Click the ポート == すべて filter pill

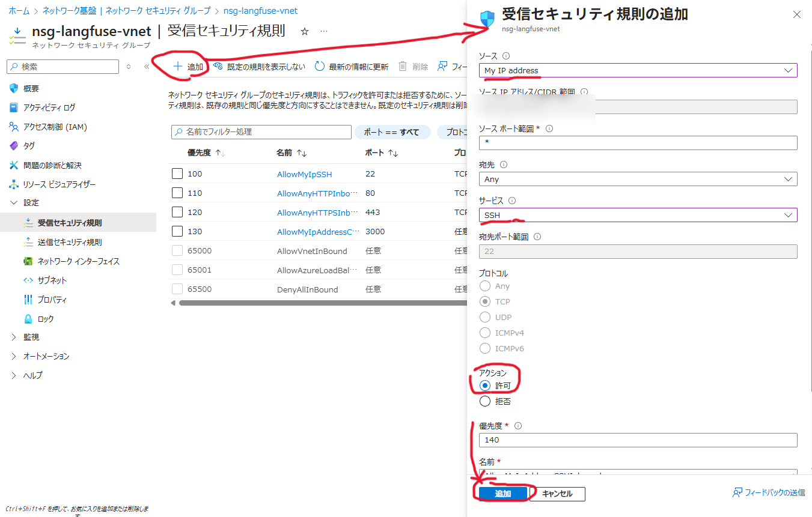pyautogui.click(x=392, y=132)
